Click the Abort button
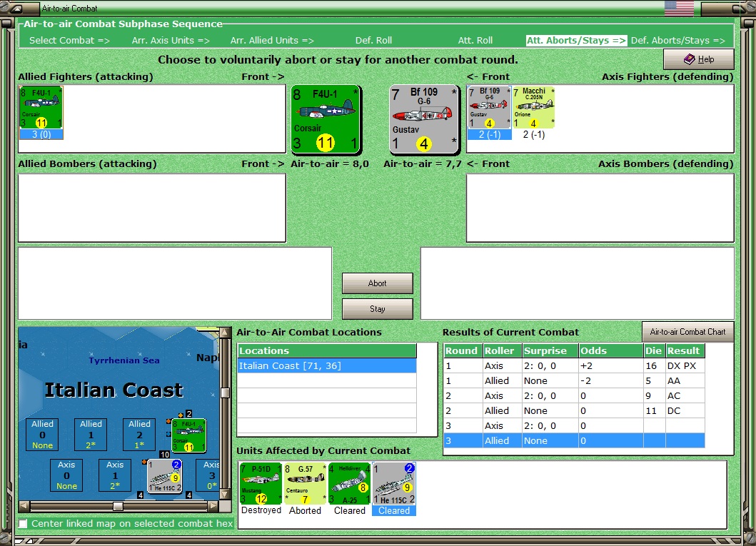Screen dimensions: 756x546 378,283
